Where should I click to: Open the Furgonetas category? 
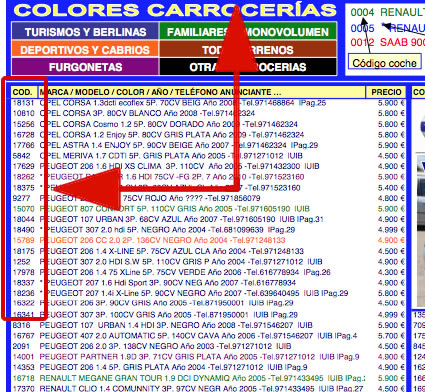tap(85, 67)
